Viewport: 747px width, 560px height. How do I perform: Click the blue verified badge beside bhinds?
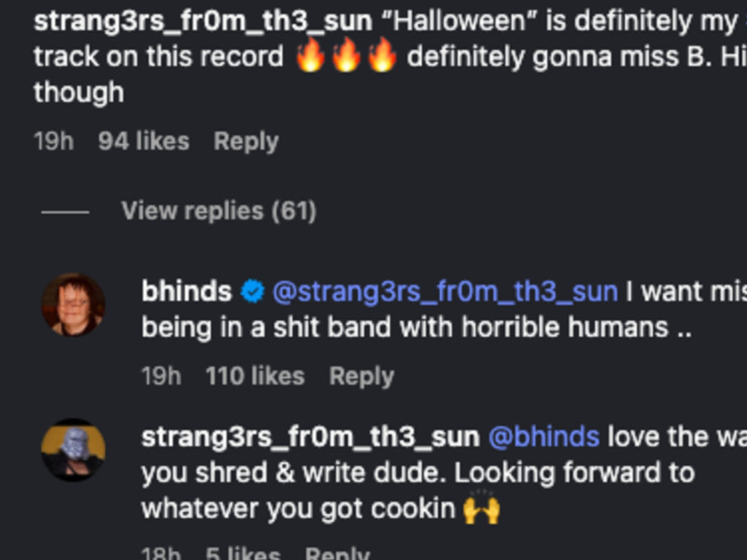(252, 292)
